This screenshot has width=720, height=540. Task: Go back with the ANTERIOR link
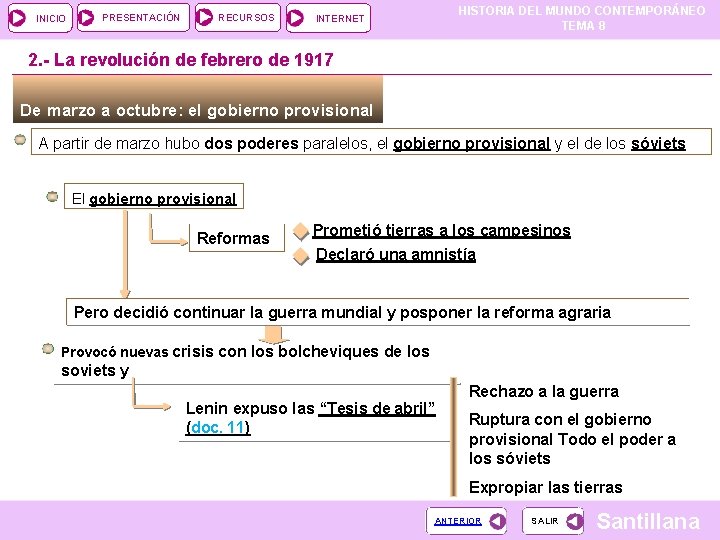[458, 521]
